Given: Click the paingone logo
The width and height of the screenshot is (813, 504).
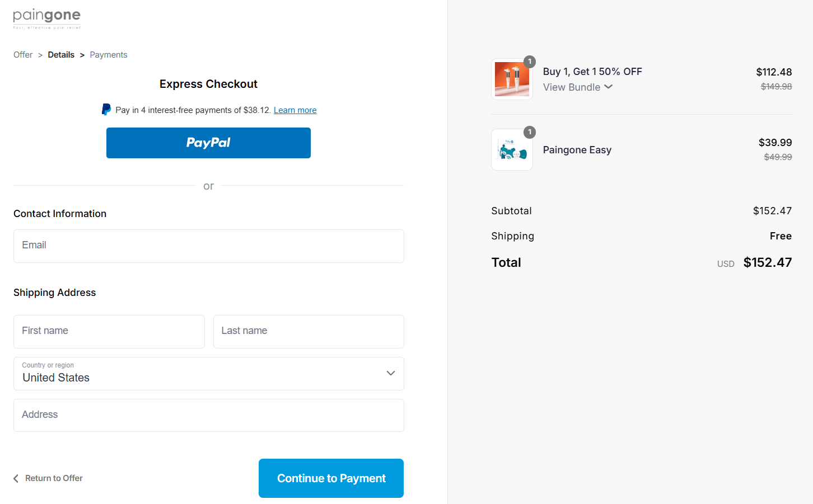Looking at the screenshot, I should point(46,18).
